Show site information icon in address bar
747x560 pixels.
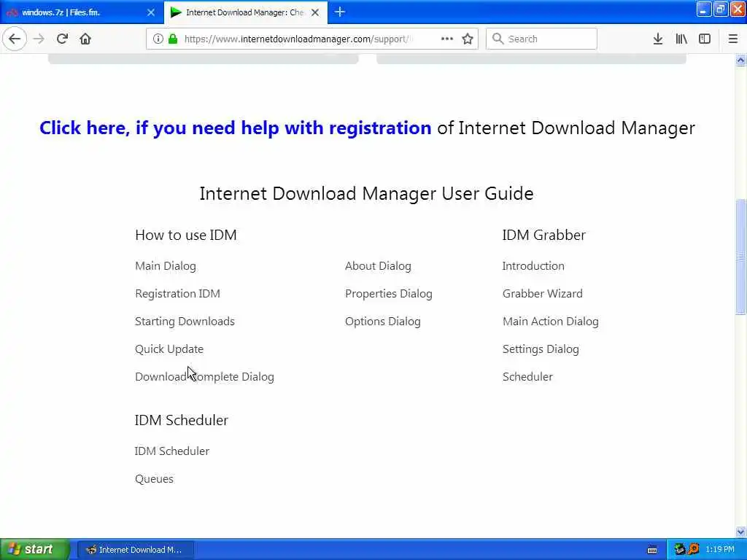pyautogui.click(x=158, y=39)
